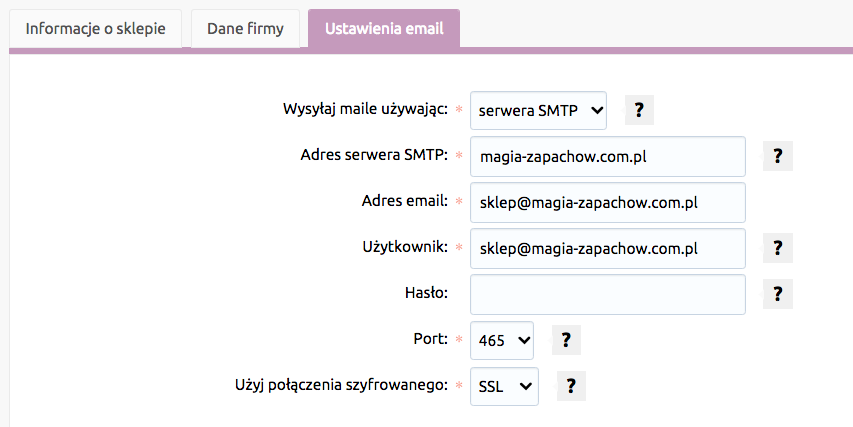Open the Port 465 dropdown
The width and height of the screenshot is (853, 427).
click(502, 341)
